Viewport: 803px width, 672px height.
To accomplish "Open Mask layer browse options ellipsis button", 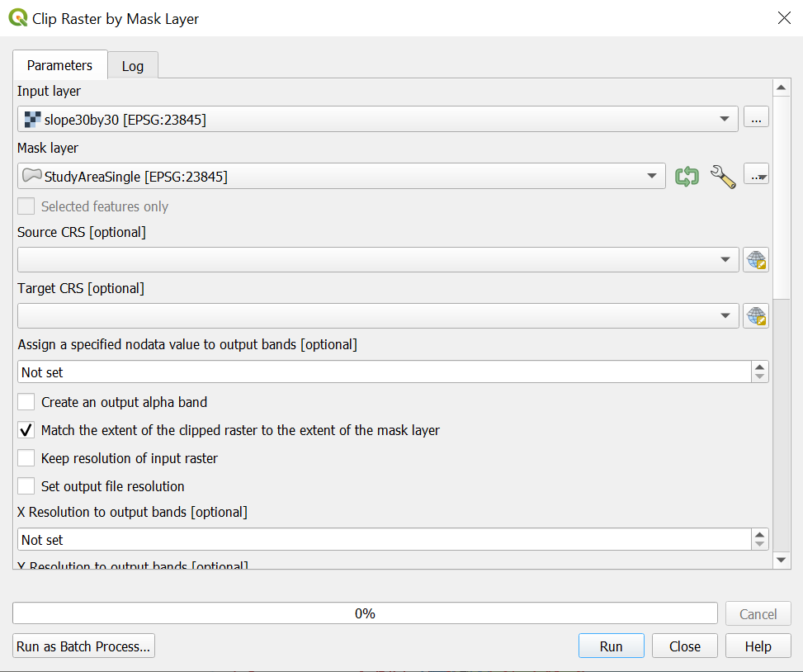I will pos(756,176).
